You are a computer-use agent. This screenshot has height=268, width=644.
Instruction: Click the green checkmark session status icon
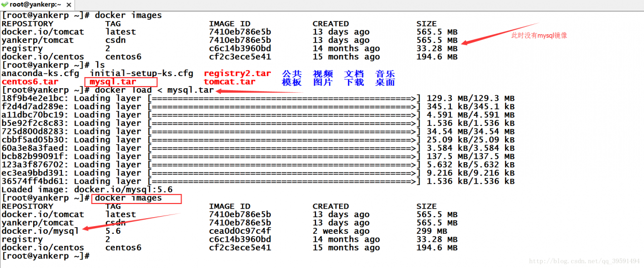click(5, 5)
